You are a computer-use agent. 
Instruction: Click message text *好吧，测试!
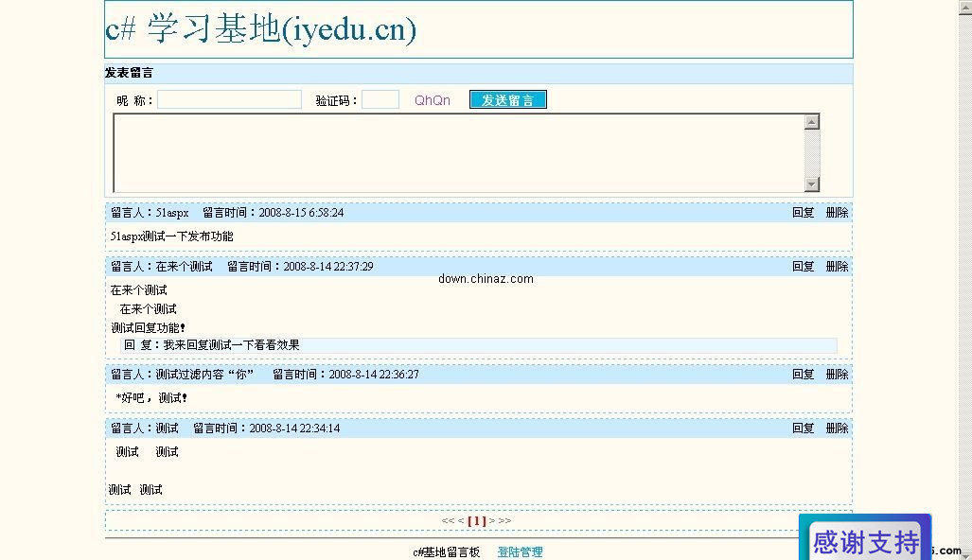(151, 397)
